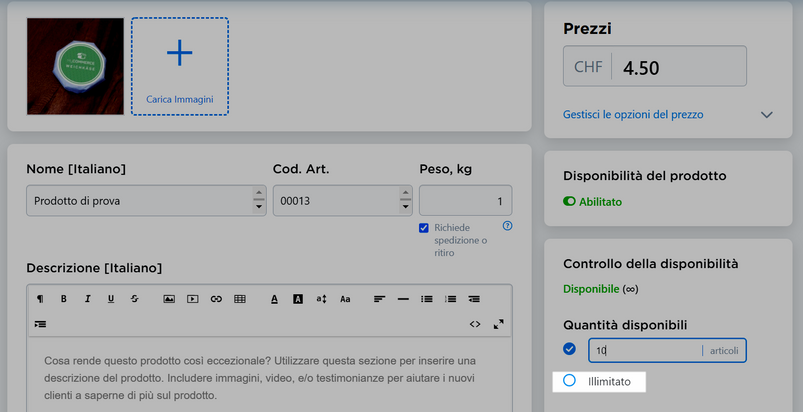
Task: Open HTML code view of the editor
Action: pos(475,324)
